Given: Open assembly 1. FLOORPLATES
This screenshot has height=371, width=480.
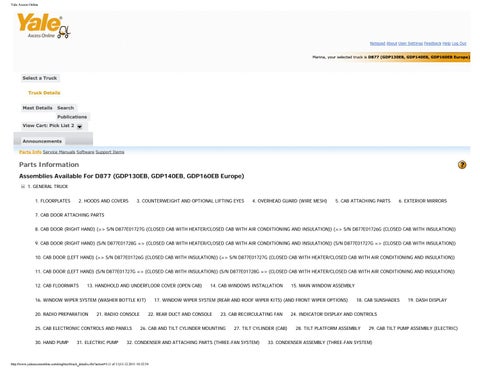Looking at the screenshot, I should (53, 201).
